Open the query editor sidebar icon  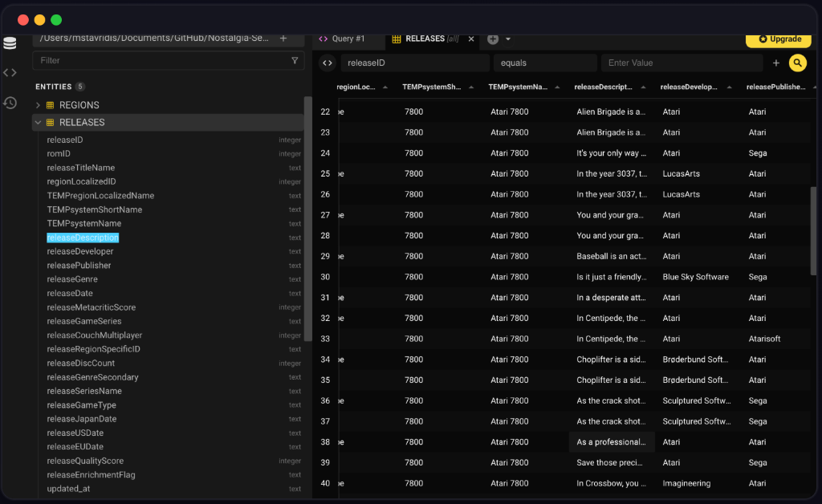tap(10, 73)
